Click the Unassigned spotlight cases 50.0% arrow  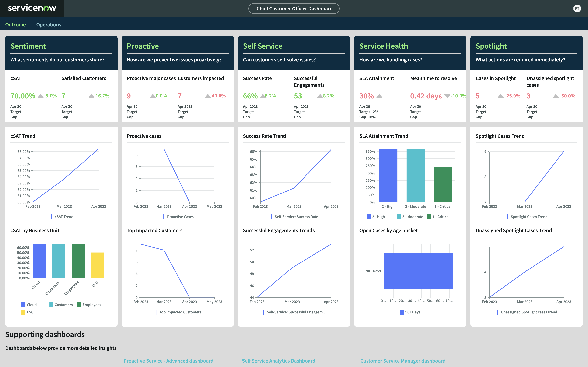556,96
